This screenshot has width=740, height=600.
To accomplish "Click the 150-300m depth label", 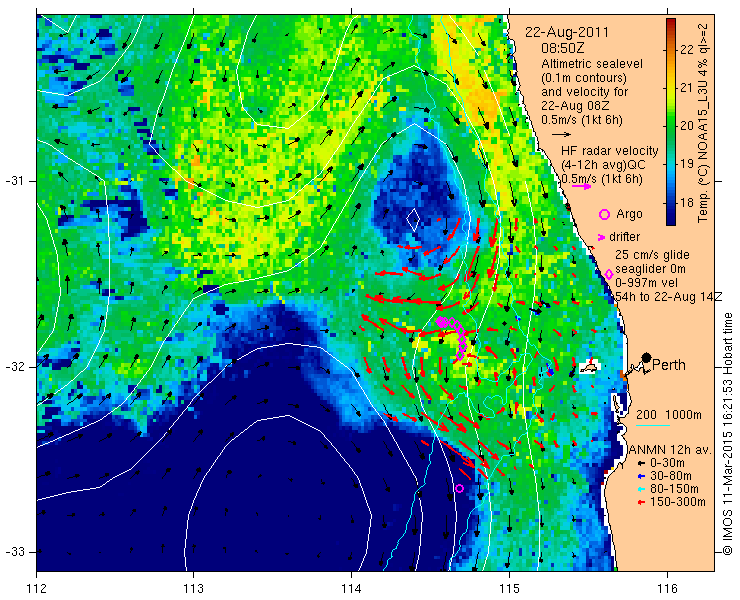I will point(678,502).
